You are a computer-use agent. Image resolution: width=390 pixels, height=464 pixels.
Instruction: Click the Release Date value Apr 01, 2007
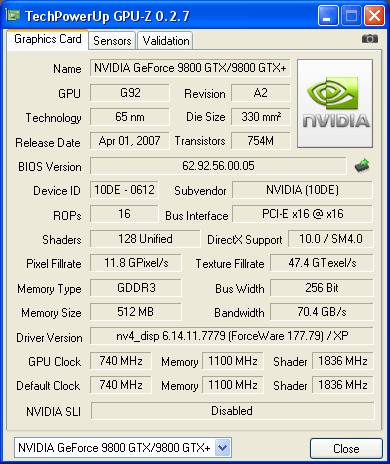point(130,141)
